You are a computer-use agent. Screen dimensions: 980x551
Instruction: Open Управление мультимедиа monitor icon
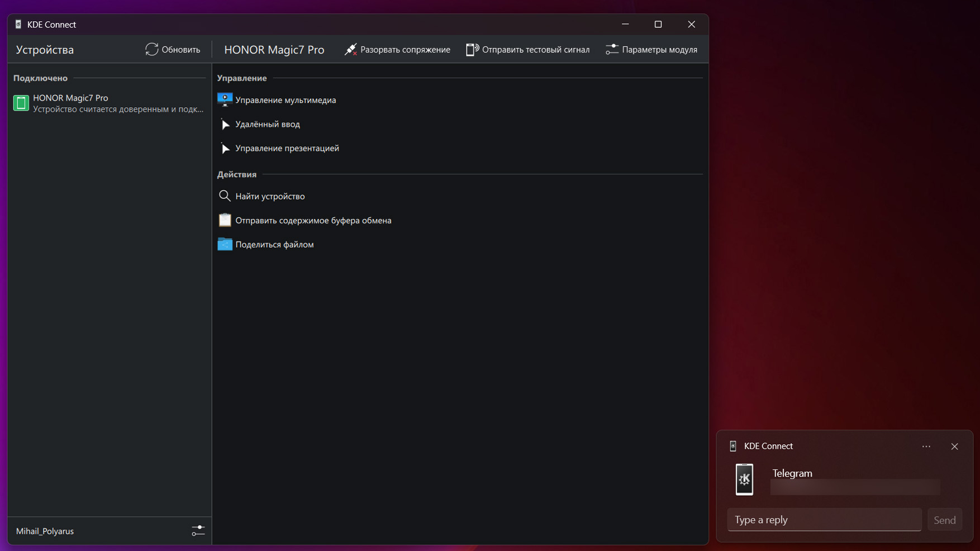(x=225, y=100)
